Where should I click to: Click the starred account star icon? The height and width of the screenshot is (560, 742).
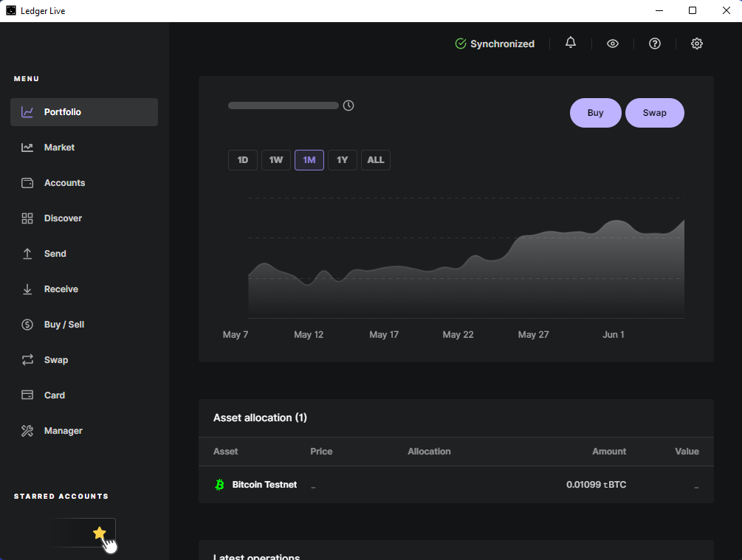[x=100, y=533]
